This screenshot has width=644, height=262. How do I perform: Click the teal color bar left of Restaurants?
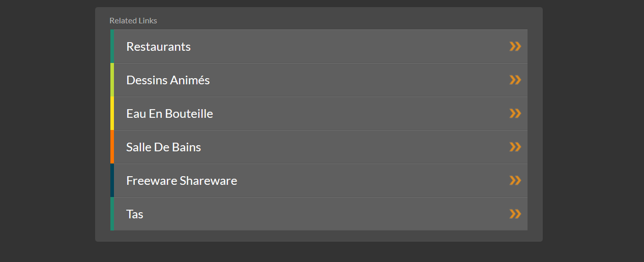pos(112,46)
